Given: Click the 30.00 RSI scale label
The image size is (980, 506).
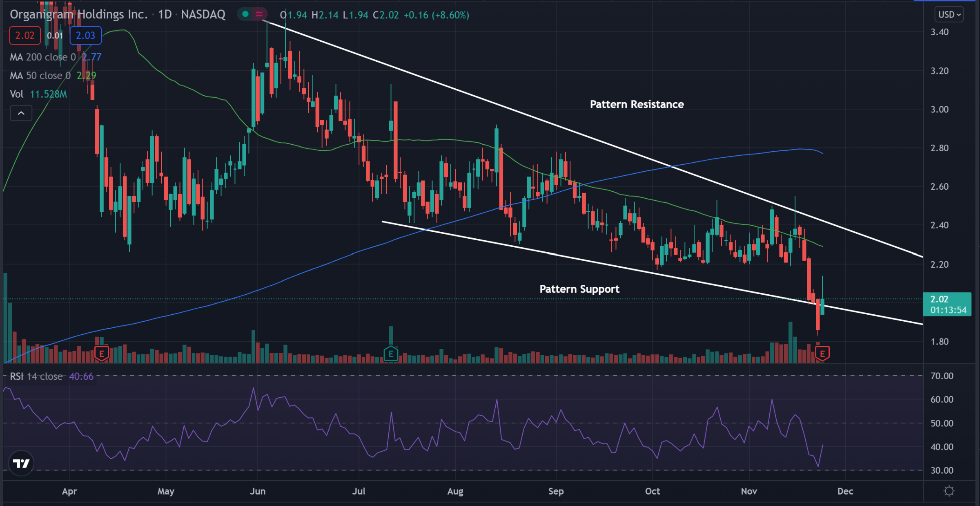Looking at the screenshot, I should [x=942, y=470].
